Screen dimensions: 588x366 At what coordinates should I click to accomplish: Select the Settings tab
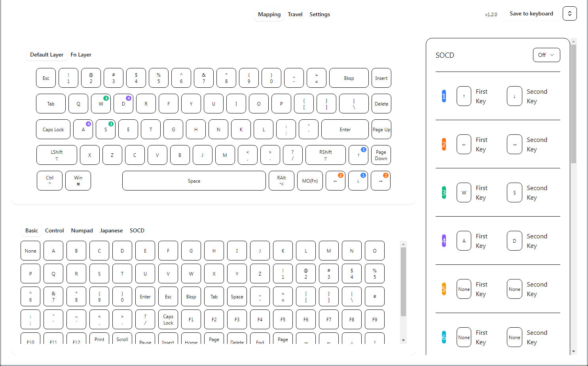point(320,14)
